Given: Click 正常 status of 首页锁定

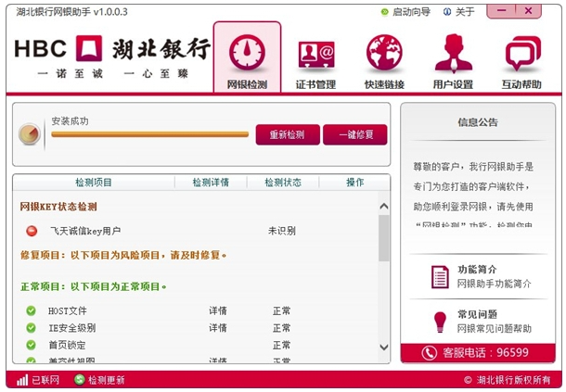Looking at the screenshot, I should (x=281, y=345).
